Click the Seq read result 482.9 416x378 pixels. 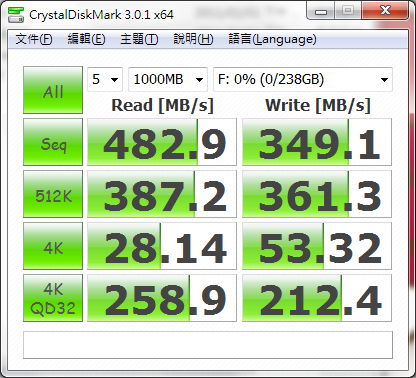pos(162,142)
